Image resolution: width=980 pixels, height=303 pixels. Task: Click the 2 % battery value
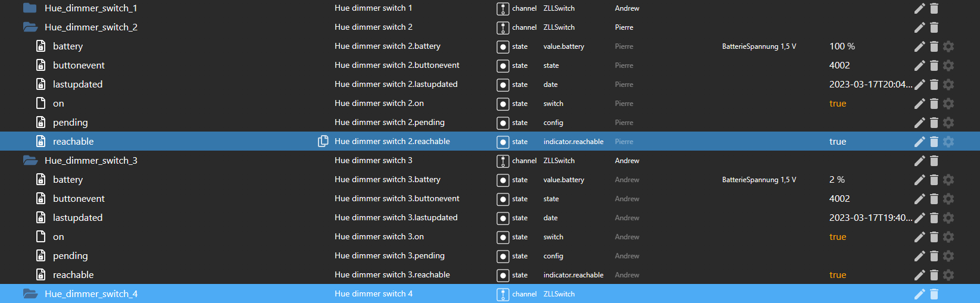(837, 180)
